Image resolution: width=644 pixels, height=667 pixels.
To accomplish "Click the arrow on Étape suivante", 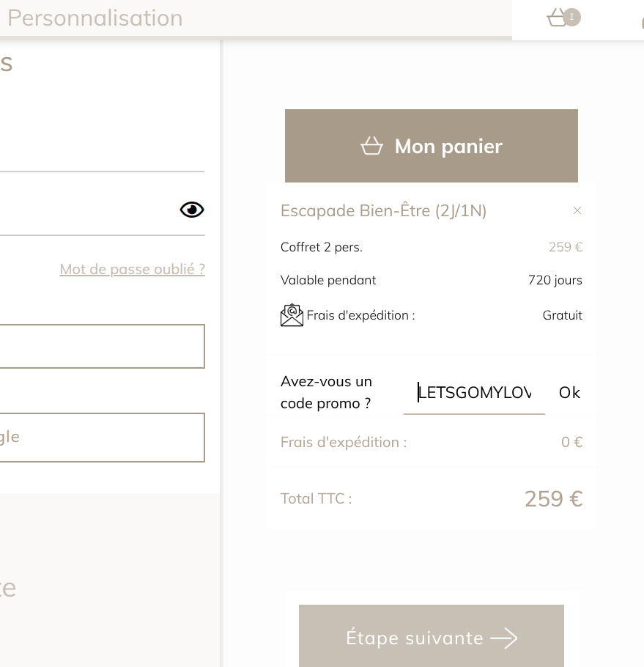I will pos(504,638).
